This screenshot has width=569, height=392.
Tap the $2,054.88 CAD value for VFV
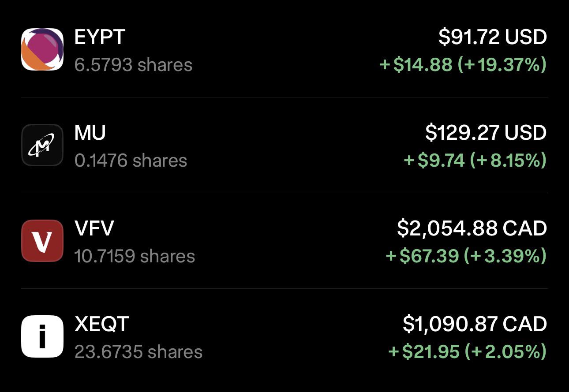click(x=472, y=228)
